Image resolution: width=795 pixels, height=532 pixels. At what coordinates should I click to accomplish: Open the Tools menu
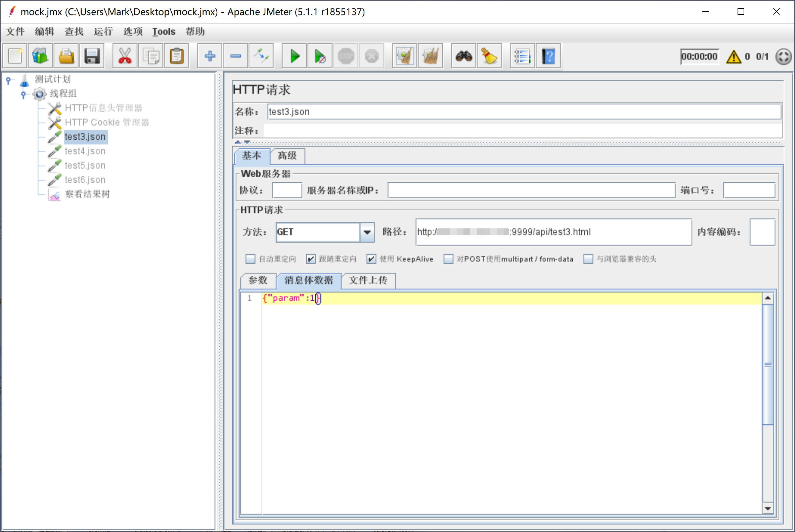tap(164, 32)
